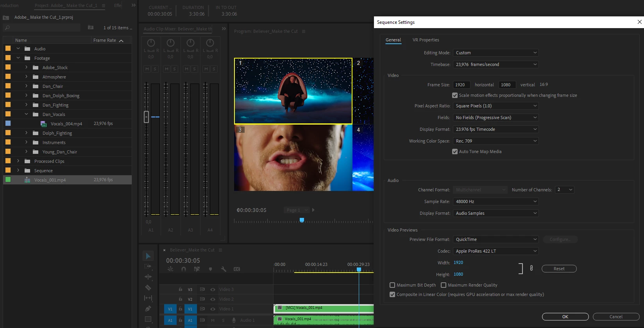The width and height of the screenshot is (644, 328).
Task: Switch to the General tab
Action: click(x=393, y=40)
